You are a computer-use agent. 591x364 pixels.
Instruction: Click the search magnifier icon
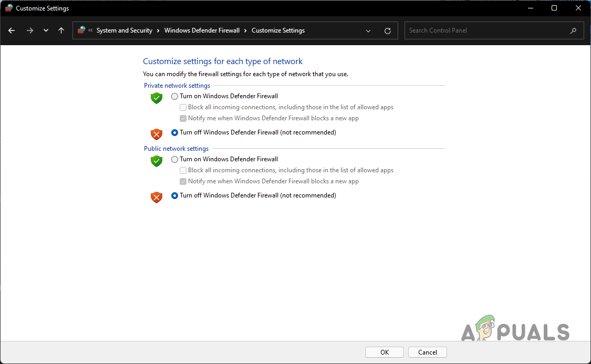[573, 30]
